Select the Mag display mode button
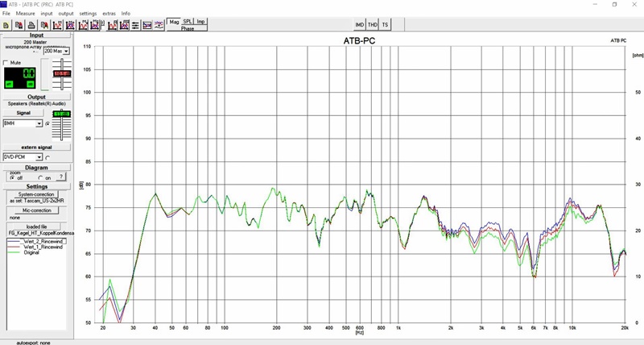Screen dimensions: 644x345 point(174,22)
